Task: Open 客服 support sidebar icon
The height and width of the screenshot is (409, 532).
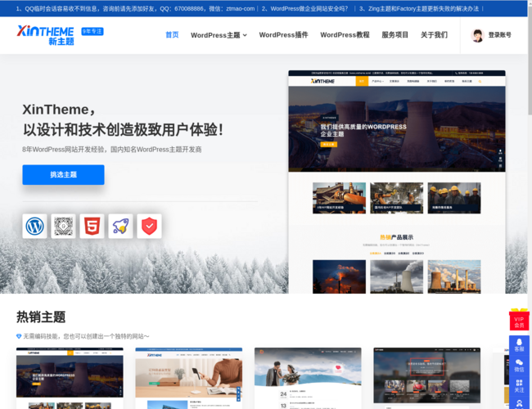Action: click(519, 345)
